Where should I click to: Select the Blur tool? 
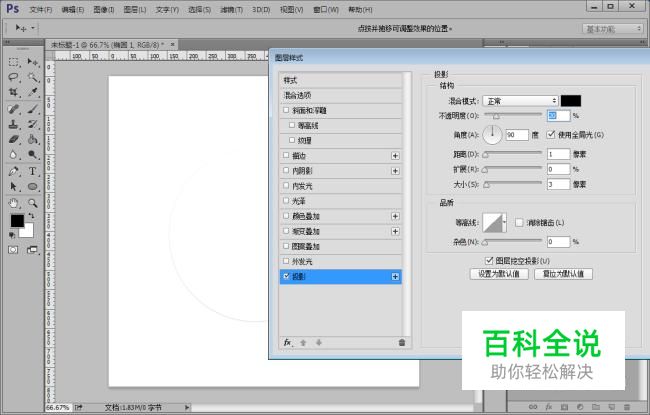14,155
